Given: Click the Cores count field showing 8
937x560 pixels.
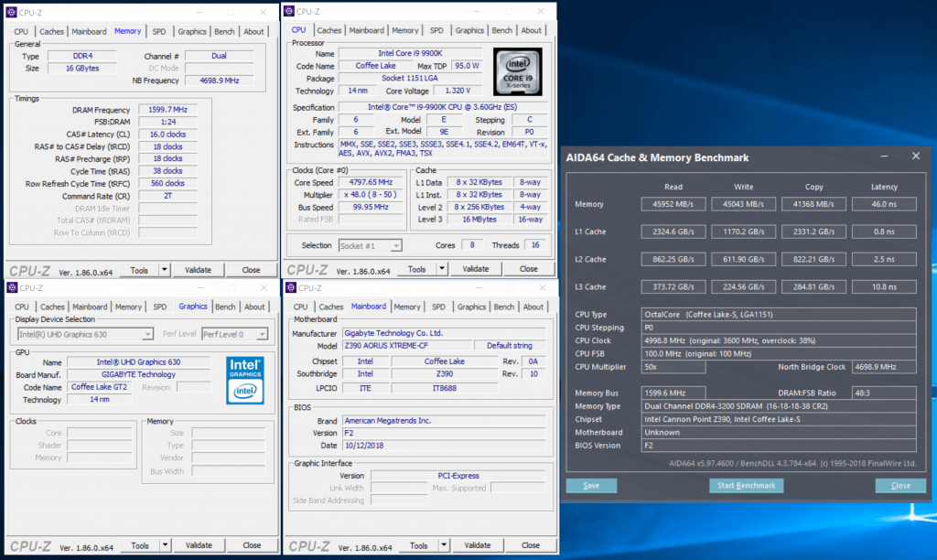Looking at the screenshot, I should click(x=472, y=245).
